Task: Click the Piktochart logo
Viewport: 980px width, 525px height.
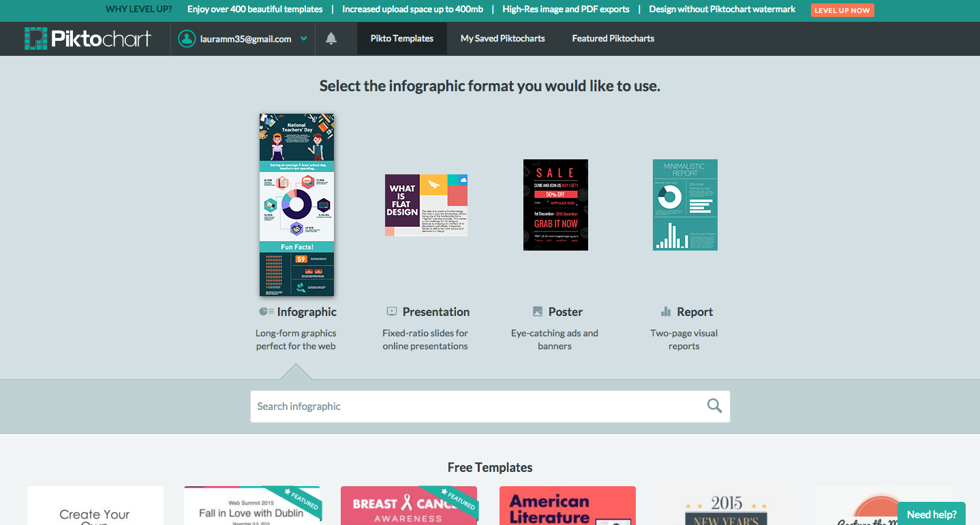Action: 88,38
